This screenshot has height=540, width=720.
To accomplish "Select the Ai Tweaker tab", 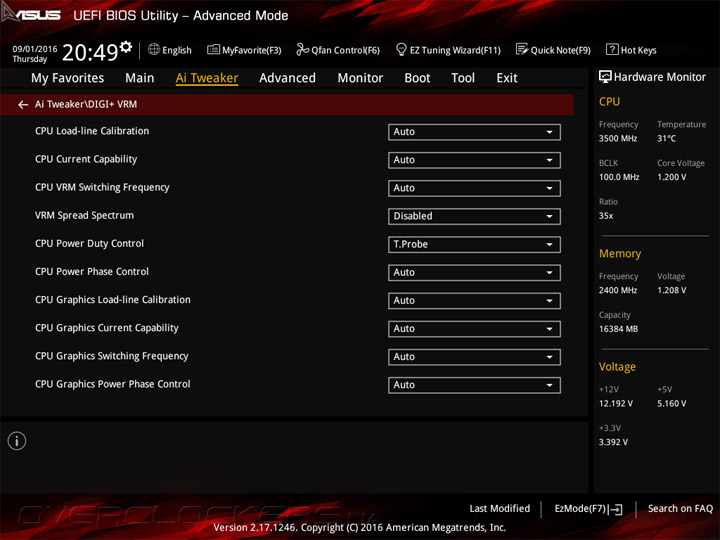I will [207, 78].
